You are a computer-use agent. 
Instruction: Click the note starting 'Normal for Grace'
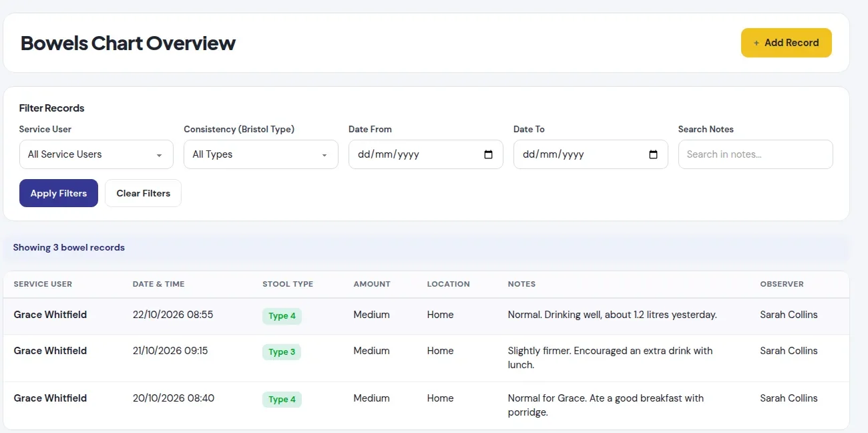606,406
